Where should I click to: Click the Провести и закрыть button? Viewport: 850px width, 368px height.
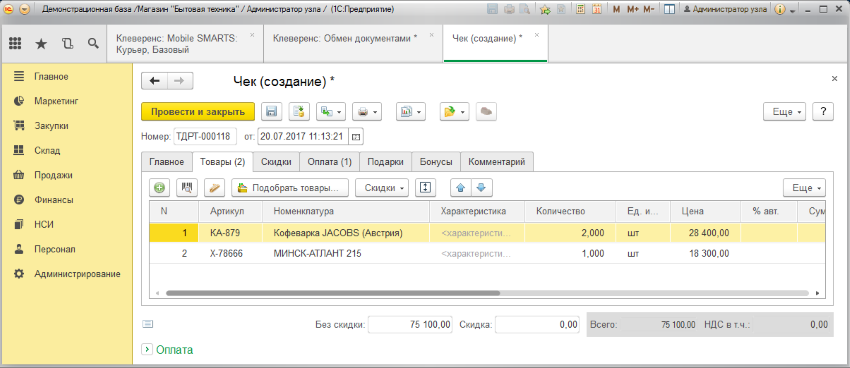tap(198, 112)
